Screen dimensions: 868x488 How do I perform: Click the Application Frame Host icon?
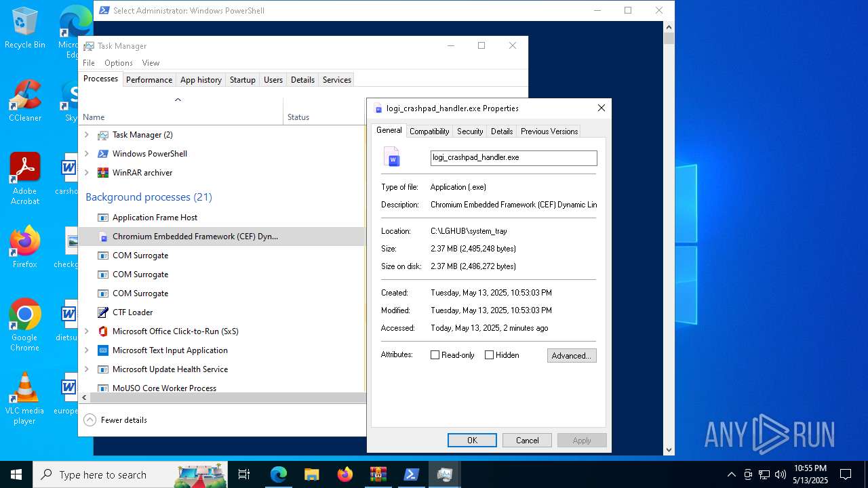pos(103,218)
